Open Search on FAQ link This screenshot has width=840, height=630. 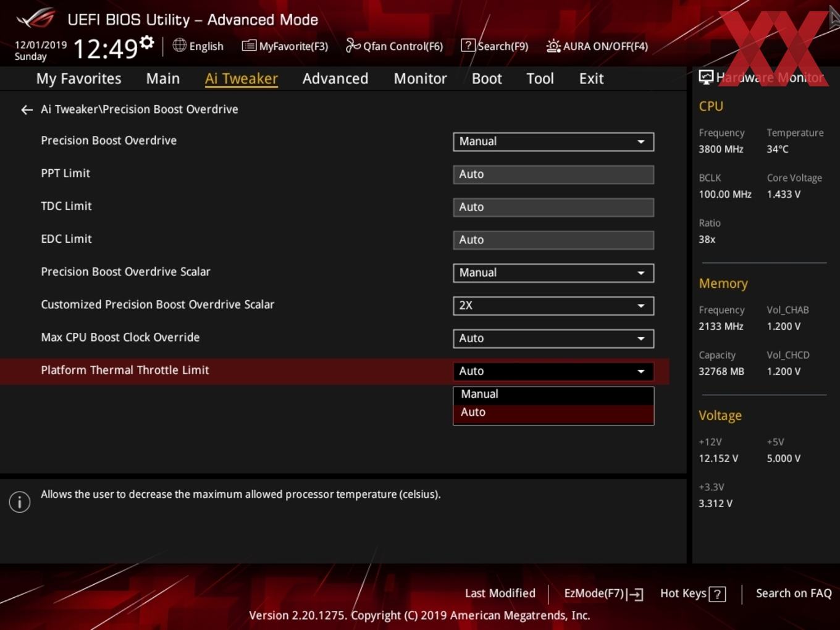pos(794,594)
